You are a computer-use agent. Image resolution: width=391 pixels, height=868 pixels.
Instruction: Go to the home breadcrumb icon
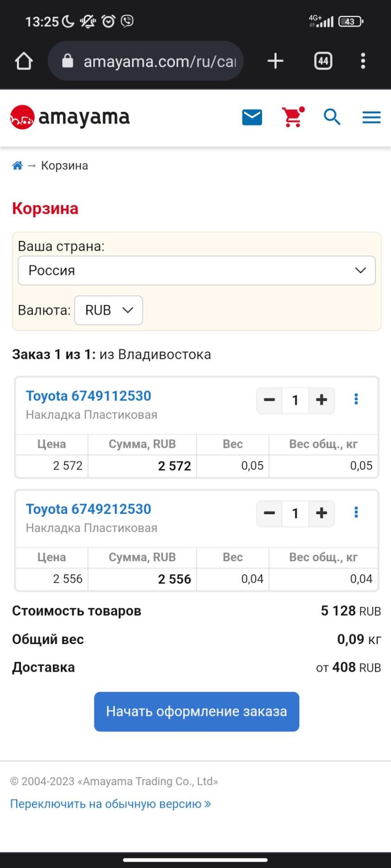[x=18, y=166]
